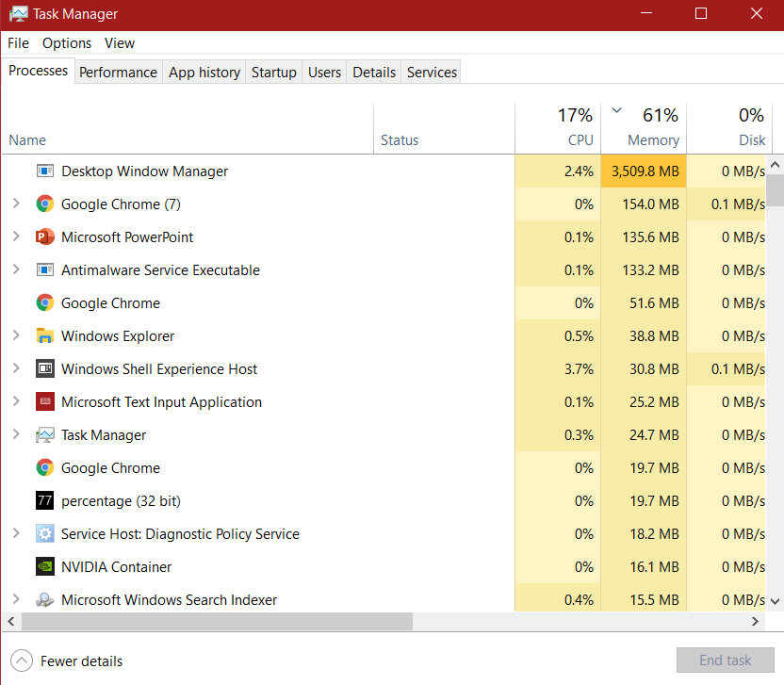
Task: Select the Processes tab
Action: coord(38,71)
